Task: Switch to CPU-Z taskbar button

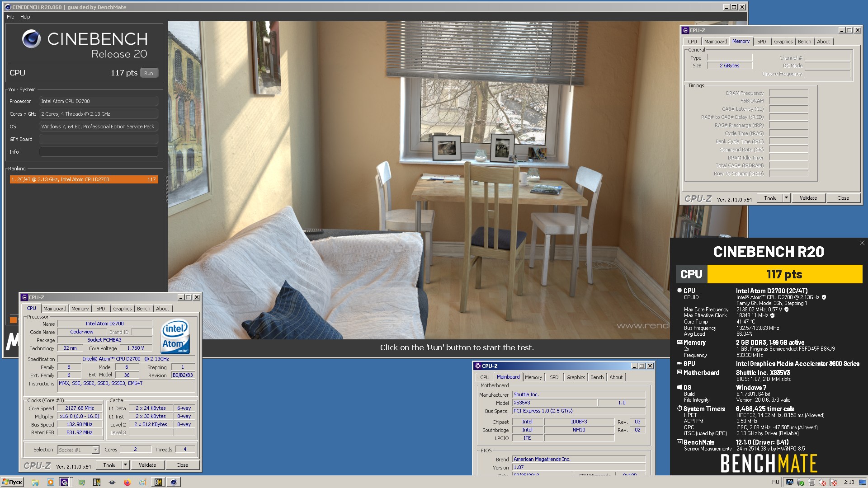Action: 66,482
